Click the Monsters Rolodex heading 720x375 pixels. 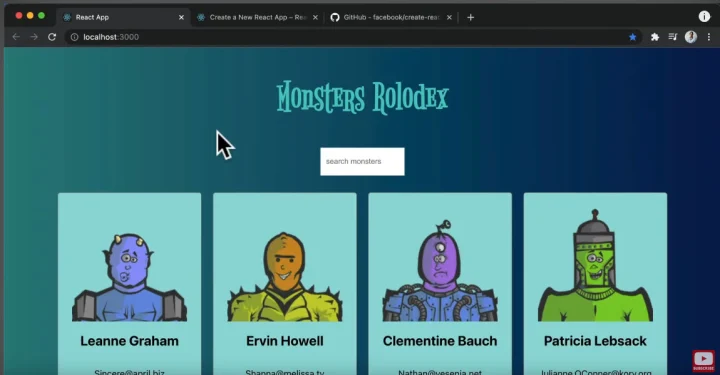[x=362, y=97]
